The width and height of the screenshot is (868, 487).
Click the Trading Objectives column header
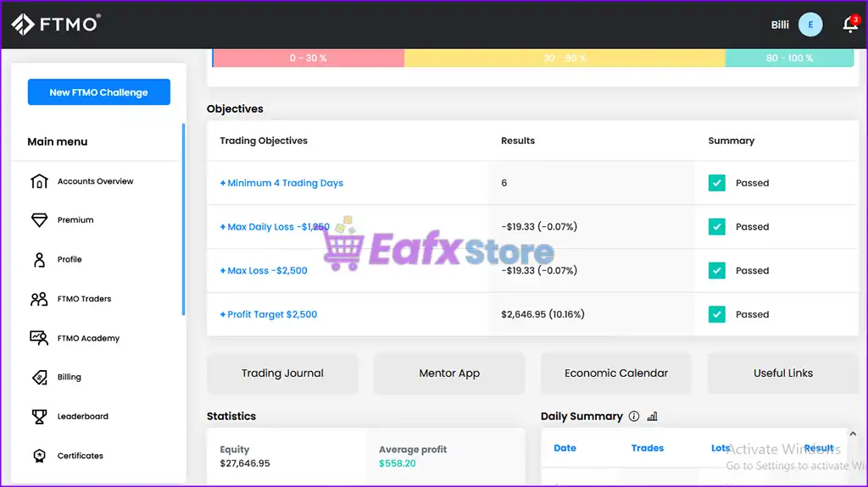tap(264, 141)
